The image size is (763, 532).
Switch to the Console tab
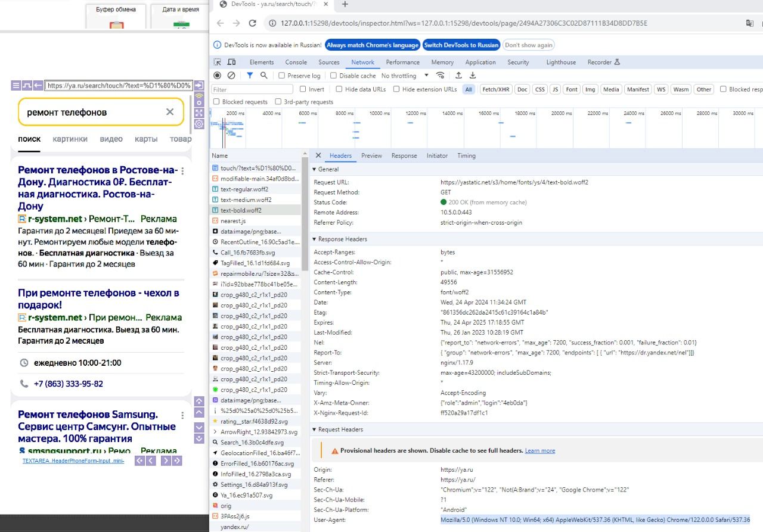pyautogui.click(x=296, y=62)
